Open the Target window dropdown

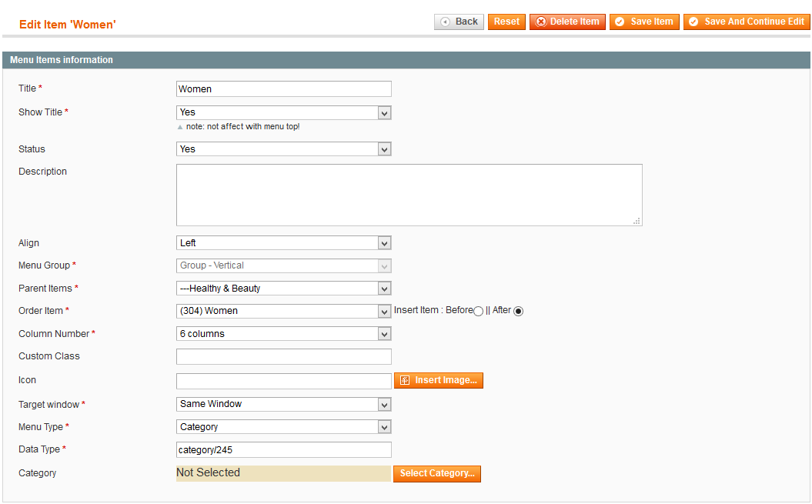point(284,404)
